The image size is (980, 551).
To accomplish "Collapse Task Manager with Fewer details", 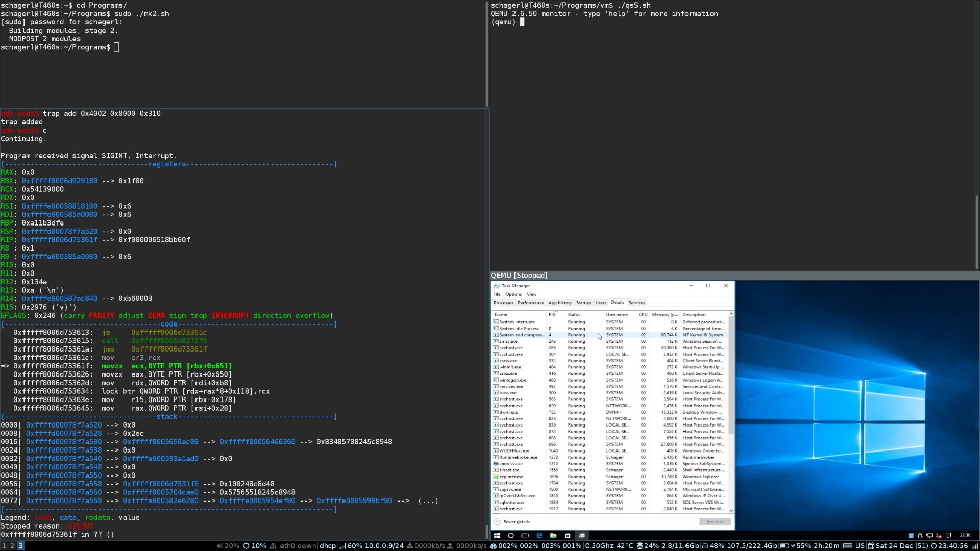I will pyautogui.click(x=512, y=522).
